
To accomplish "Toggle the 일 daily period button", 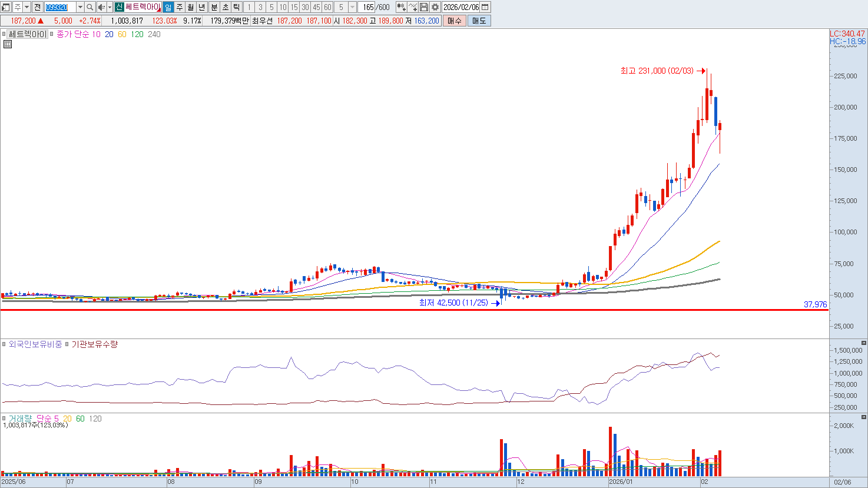I will [x=168, y=7].
